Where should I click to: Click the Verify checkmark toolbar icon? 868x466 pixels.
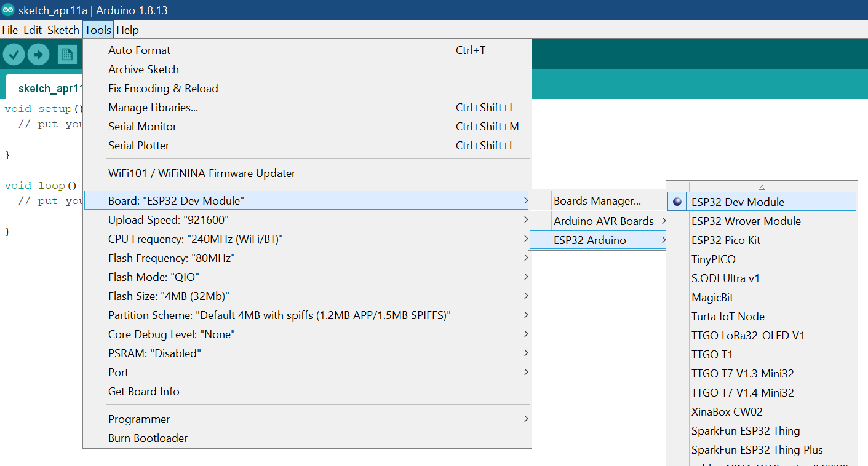tap(14, 55)
